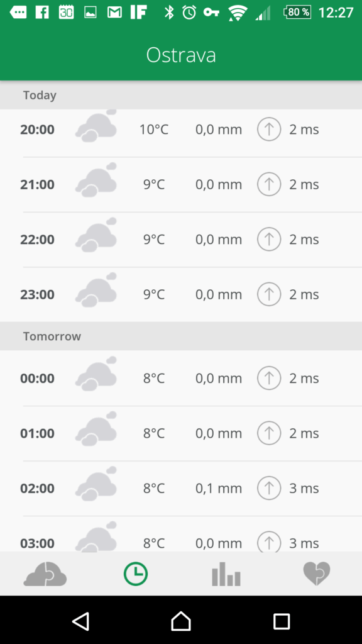The width and height of the screenshot is (362, 644).
Task: Tap the Android home button
Action: 181,621
